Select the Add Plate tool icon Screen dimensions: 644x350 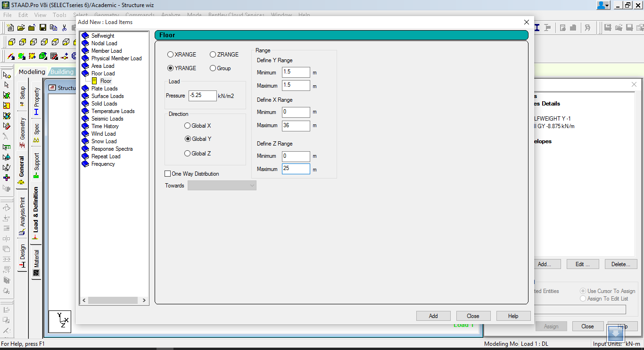[21, 57]
